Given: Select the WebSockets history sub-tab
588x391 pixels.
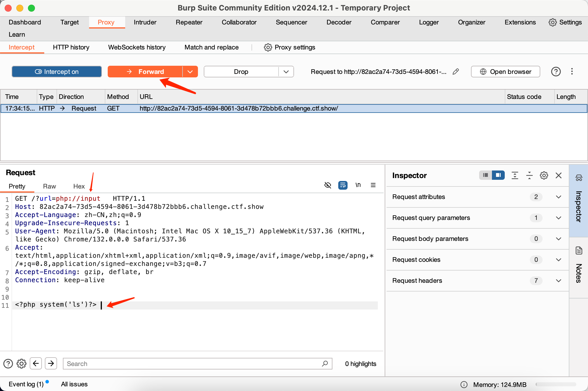Looking at the screenshot, I should (137, 47).
